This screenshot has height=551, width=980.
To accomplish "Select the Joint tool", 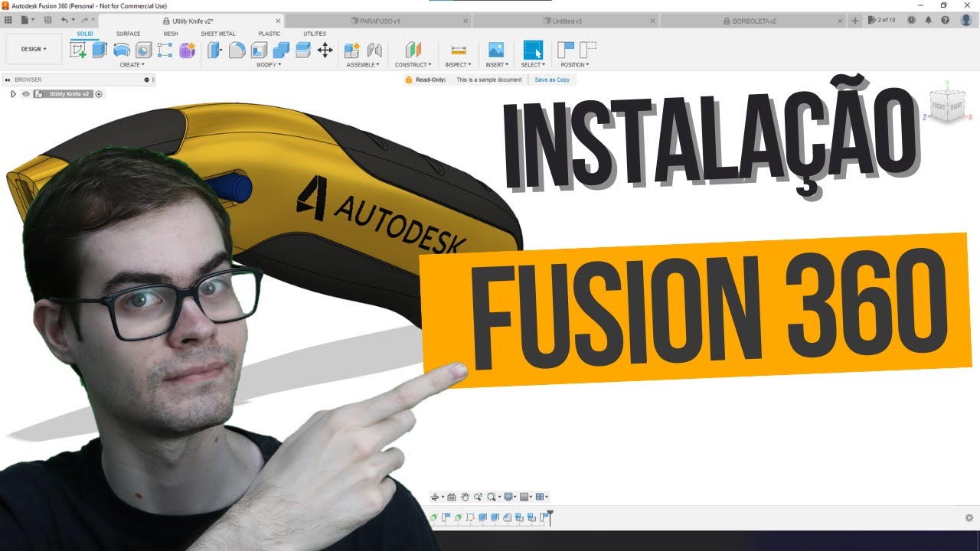I will coord(374,51).
